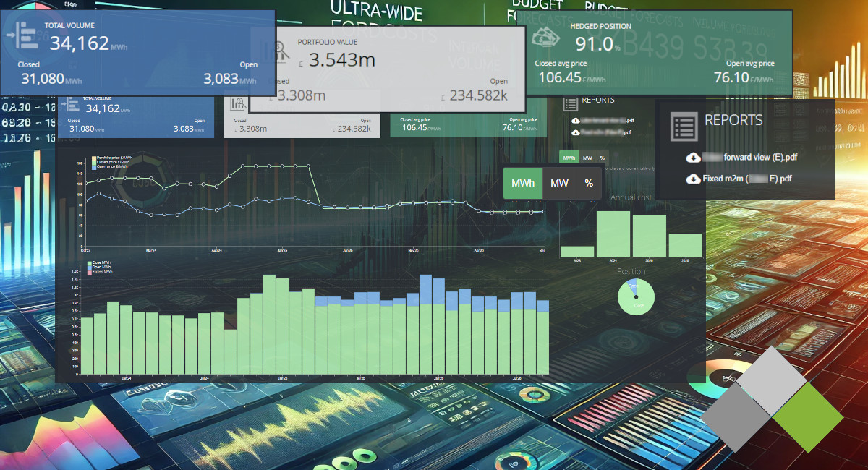
Task: Click cloud download icon beside forward view PDF
Action: pyautogui.click(x=692, y=158)
